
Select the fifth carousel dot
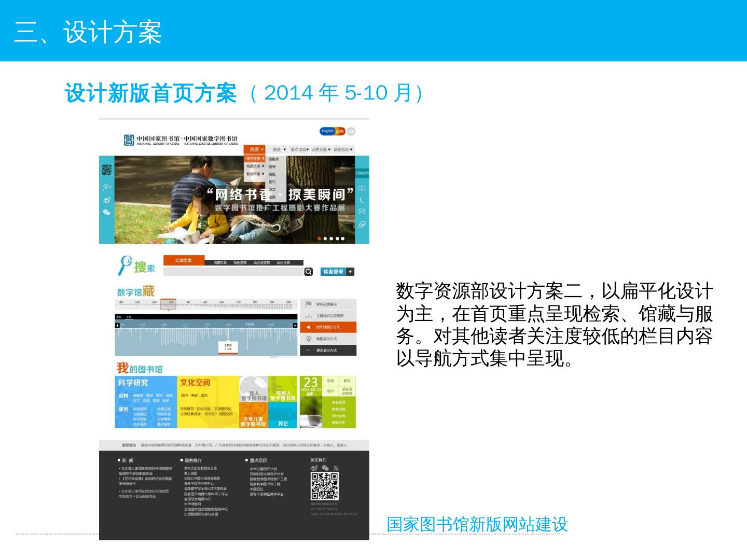pos(342,239)
